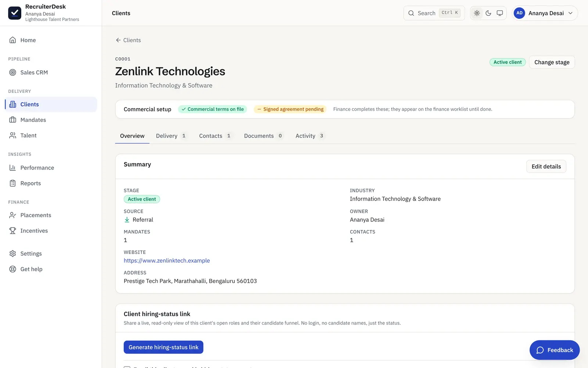Open Settings via the gear icon

12,254
